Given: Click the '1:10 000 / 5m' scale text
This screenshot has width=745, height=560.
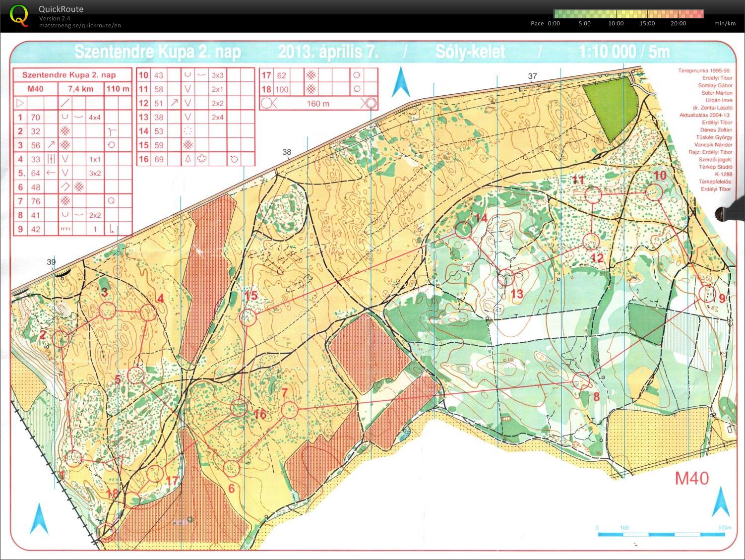Looking at the screenshot, I should coord(624,52).
